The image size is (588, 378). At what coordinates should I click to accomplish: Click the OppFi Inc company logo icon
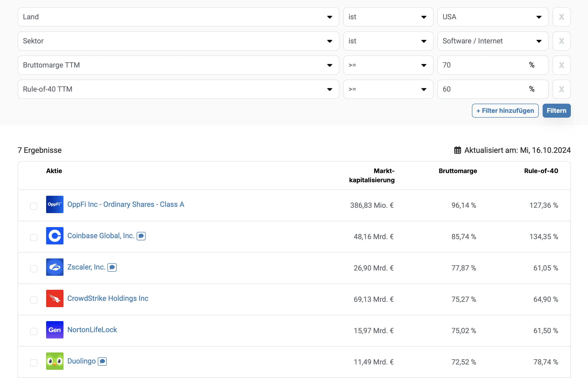pos(54,204)
